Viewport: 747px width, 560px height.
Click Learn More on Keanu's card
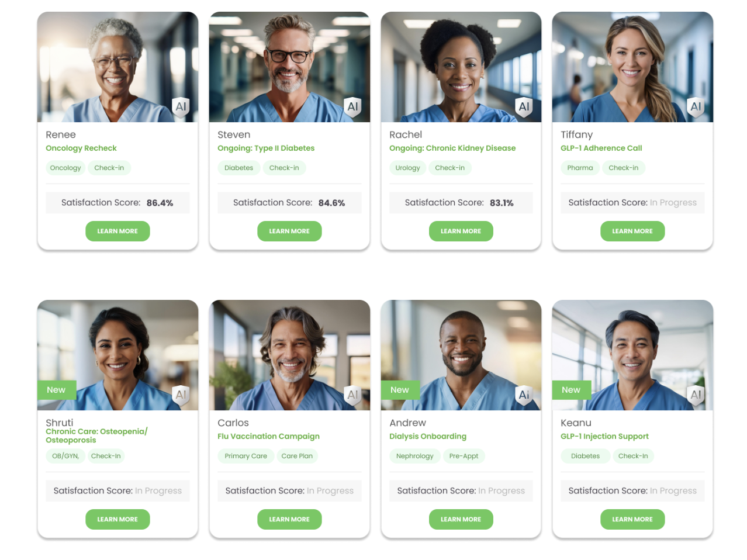(632, 519)
